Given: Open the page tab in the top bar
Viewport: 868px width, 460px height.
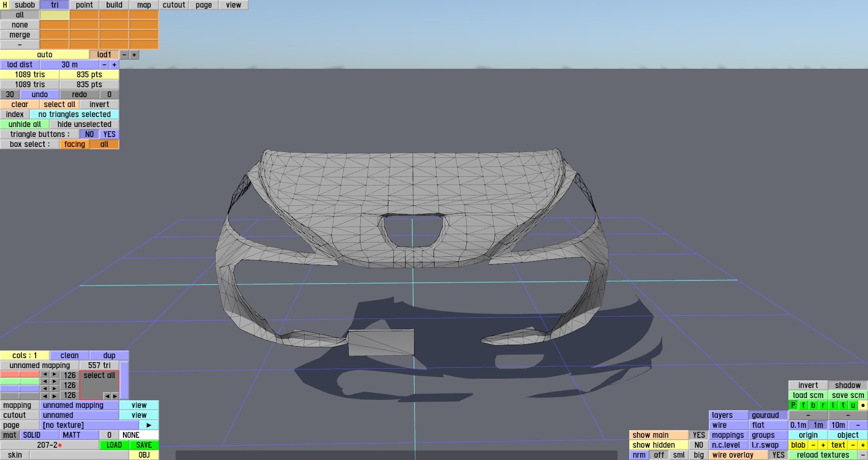Looking at the screenshot, I should pos(204,5).
